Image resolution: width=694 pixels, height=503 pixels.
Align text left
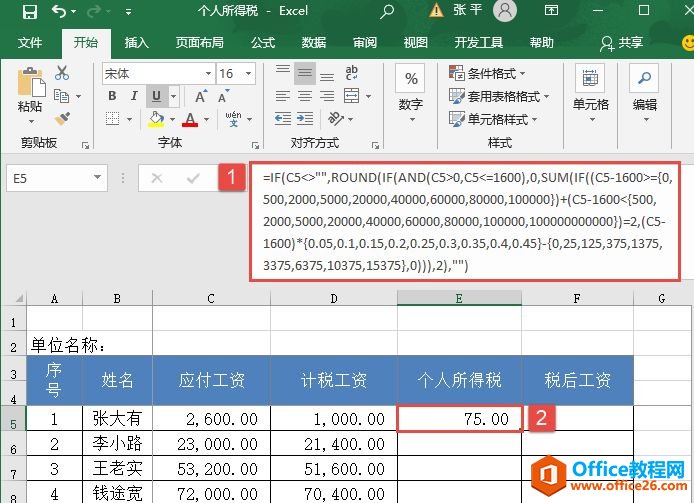[x=283, y=96]
